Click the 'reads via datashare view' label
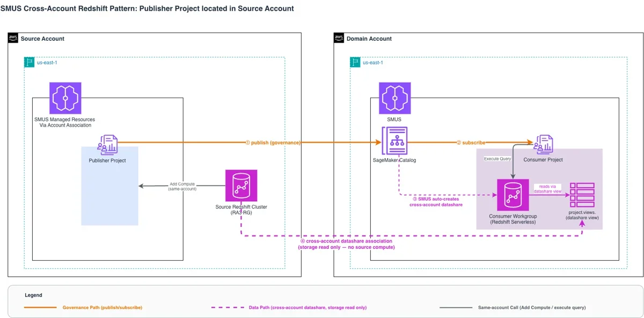Viewport: 644px width, 318px height. pyautogui.click(x=547, y=189)
